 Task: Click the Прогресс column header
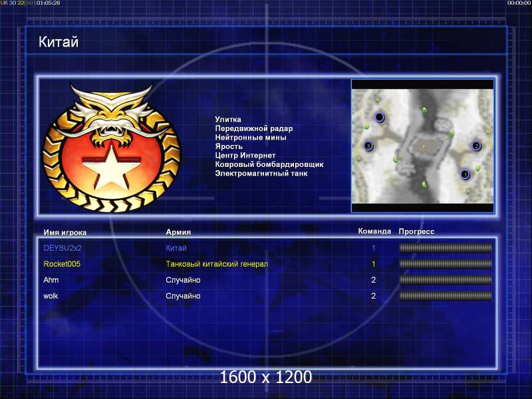pos(417,231)
